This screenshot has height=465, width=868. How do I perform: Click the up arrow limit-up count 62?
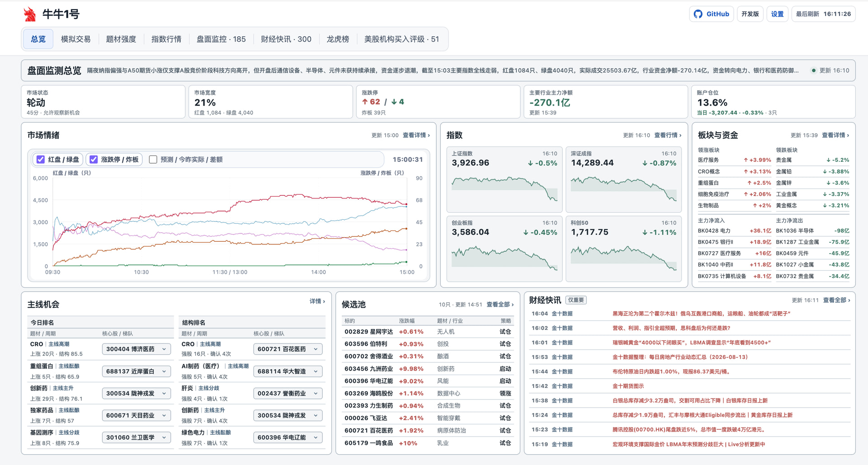[371, 102]
